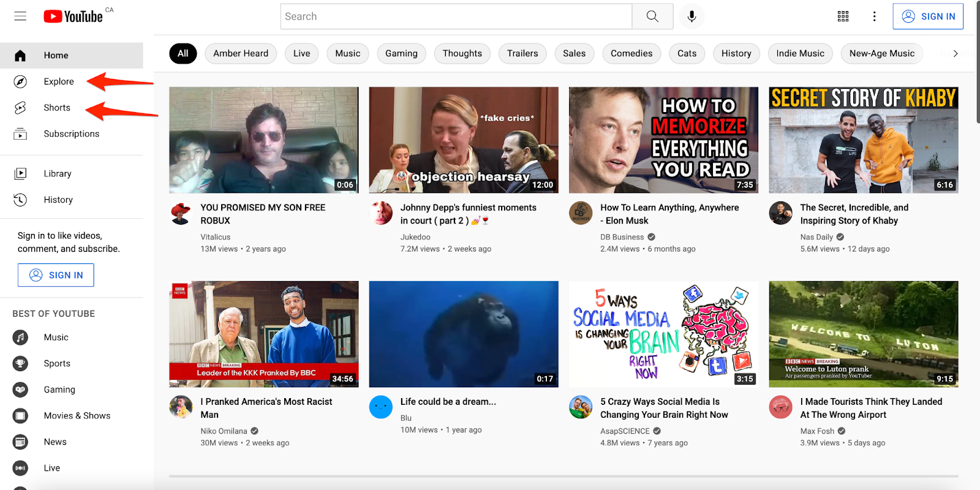Click the News icon in sidebar
Screen dimensions: 980x490
coord(20,442)
